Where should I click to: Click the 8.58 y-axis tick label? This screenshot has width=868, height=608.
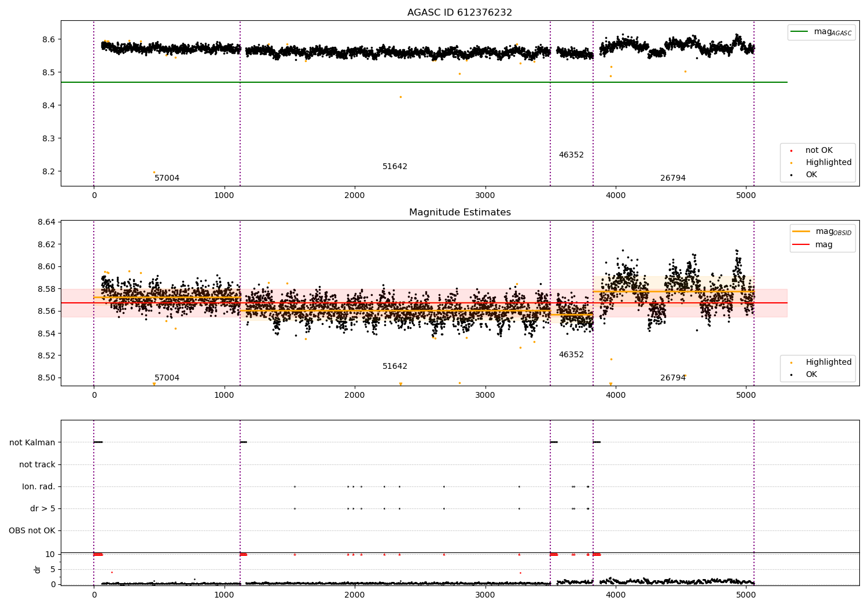point(46,289)
